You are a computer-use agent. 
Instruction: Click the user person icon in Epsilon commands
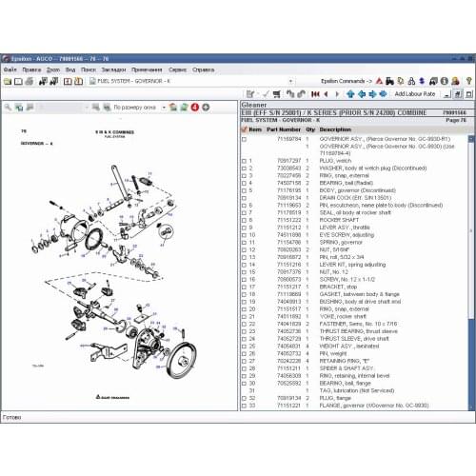coord(455,81)
